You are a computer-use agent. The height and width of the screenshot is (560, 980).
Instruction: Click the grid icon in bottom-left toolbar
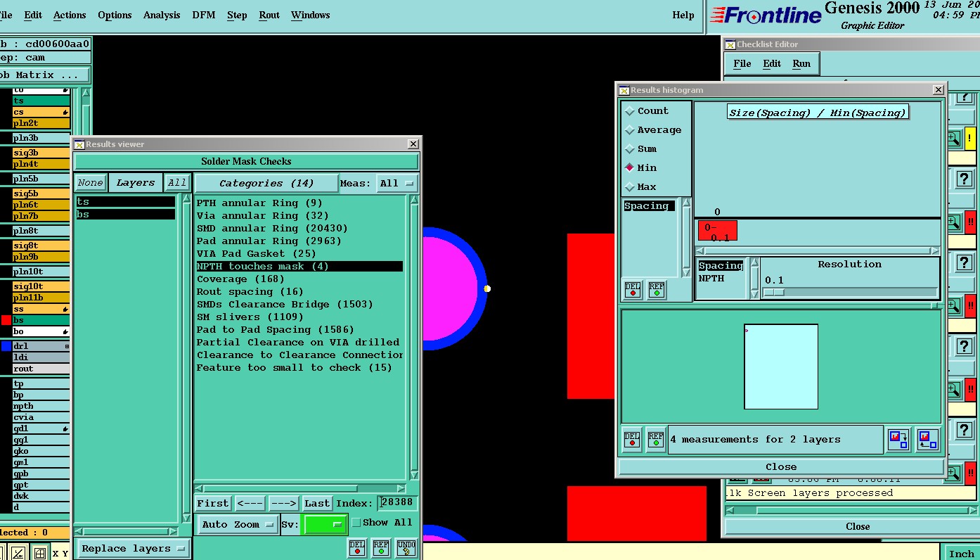[x=40, y=553]
